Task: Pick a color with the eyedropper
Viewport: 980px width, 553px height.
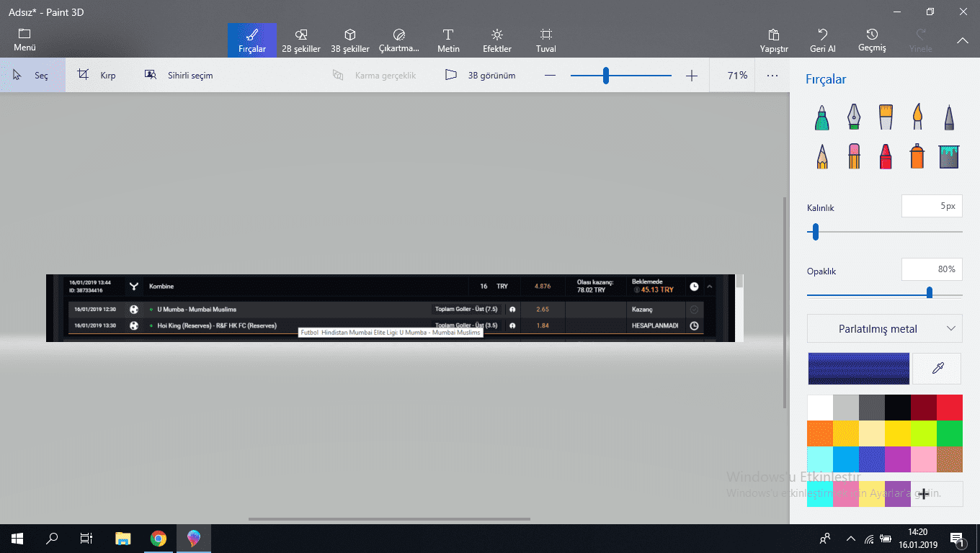Action: coord(937,369)
